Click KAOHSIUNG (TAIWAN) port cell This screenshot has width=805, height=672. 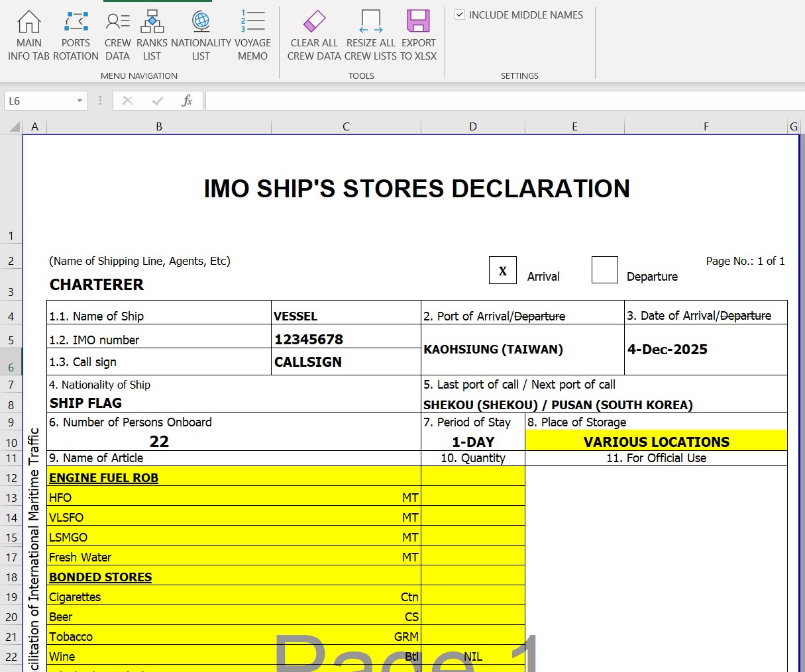(x=523, y=350)
